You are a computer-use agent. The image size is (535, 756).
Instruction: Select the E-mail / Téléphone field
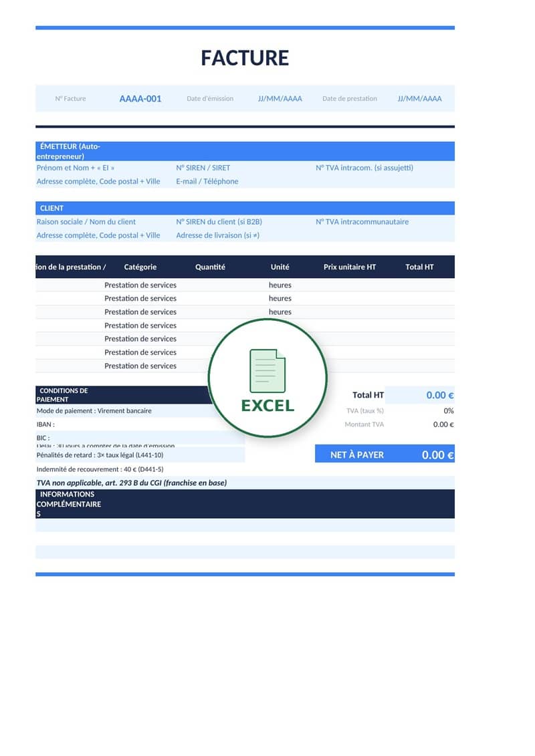point(207,181)
